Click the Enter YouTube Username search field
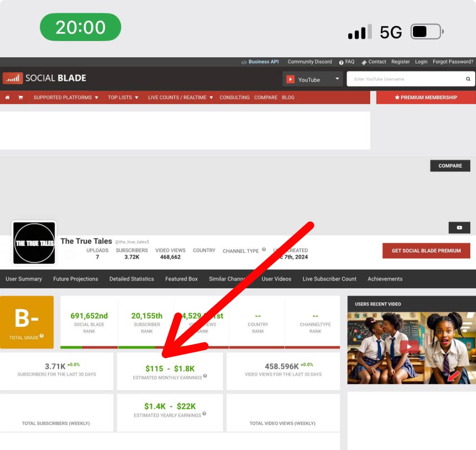The width and height of the screenshot is (476, 450). click(405, 79)
